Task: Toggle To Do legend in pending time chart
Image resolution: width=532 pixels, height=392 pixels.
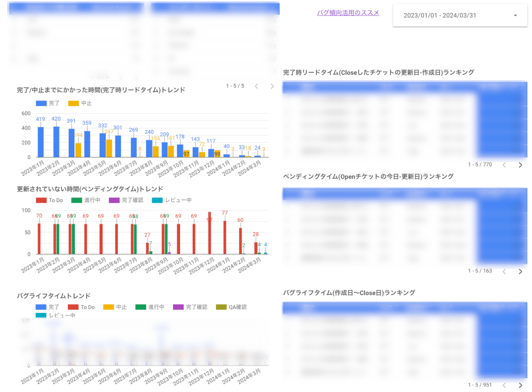Action: [x=49, y=200]
